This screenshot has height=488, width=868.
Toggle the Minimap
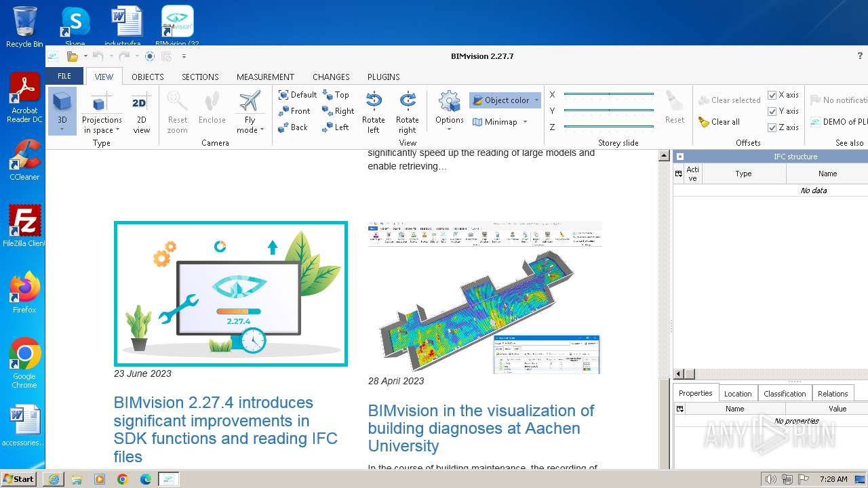495,122
